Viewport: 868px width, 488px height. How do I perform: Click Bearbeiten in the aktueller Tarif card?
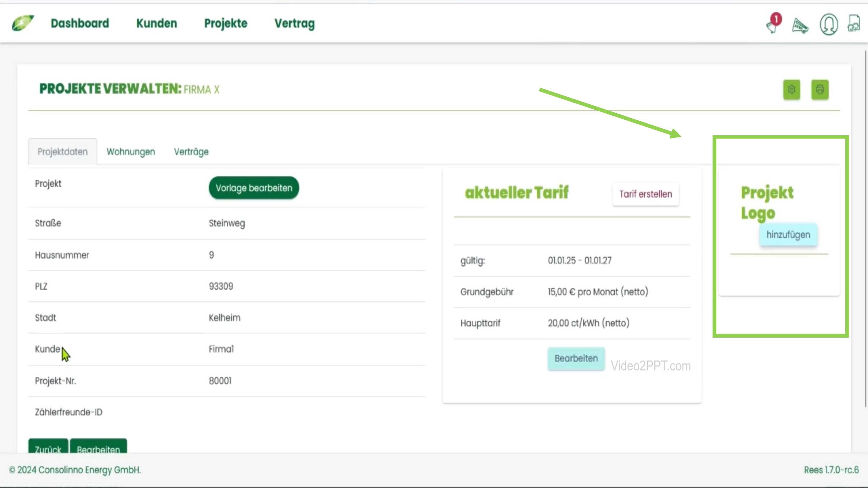coord(576,358)
